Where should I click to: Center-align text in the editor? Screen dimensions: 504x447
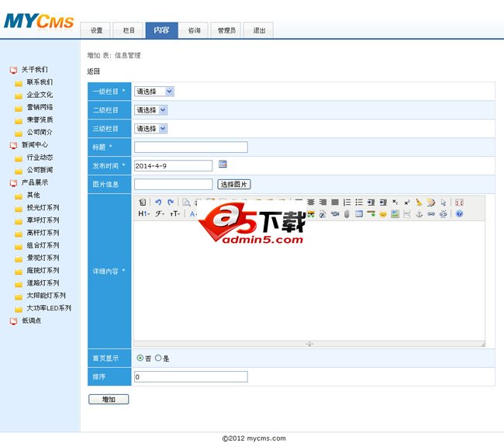click(310, 203)
